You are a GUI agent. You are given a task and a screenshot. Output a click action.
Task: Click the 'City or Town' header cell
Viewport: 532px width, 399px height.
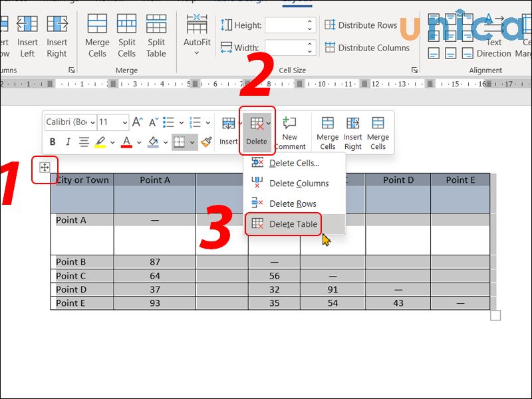pyautogui.click(x=82, y=193)
